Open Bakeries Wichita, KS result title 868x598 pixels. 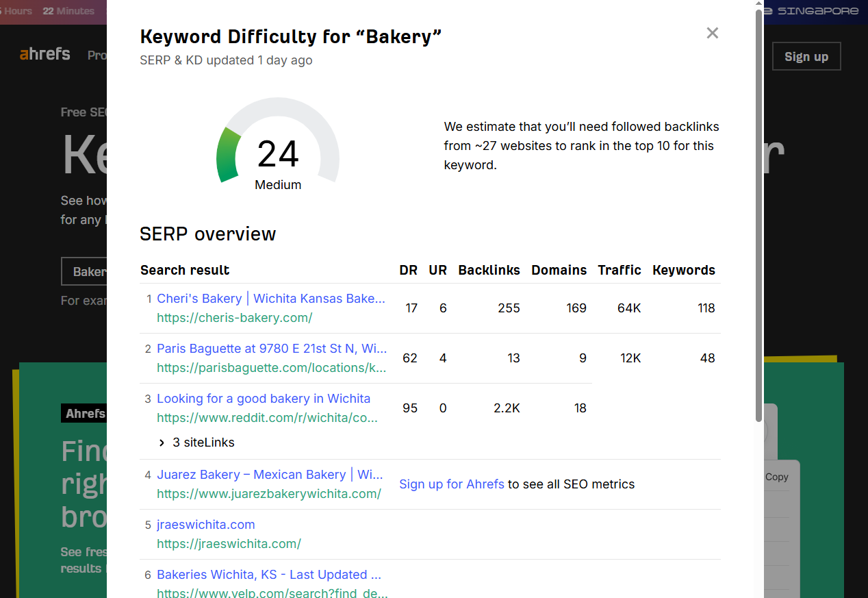coord(269,575)
